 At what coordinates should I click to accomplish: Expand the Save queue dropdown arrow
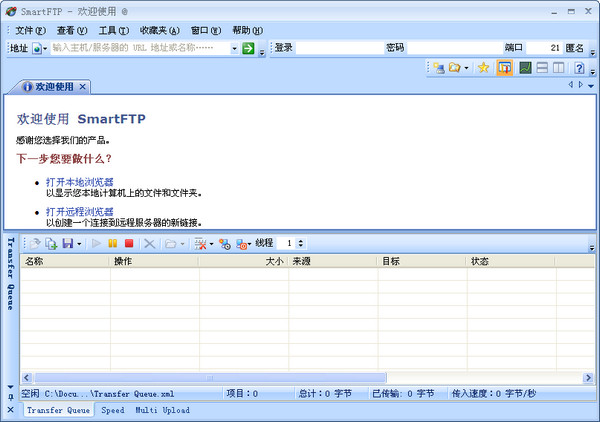point(79,243)
